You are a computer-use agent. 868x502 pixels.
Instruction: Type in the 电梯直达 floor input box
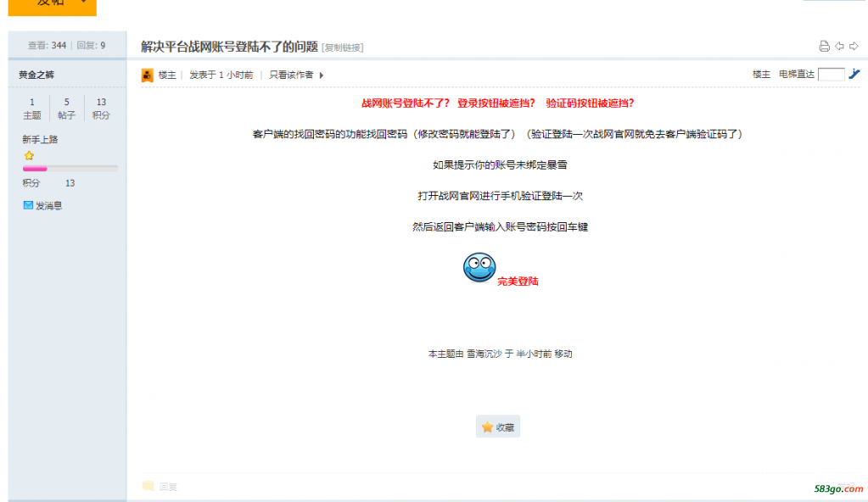coord(831,75)
